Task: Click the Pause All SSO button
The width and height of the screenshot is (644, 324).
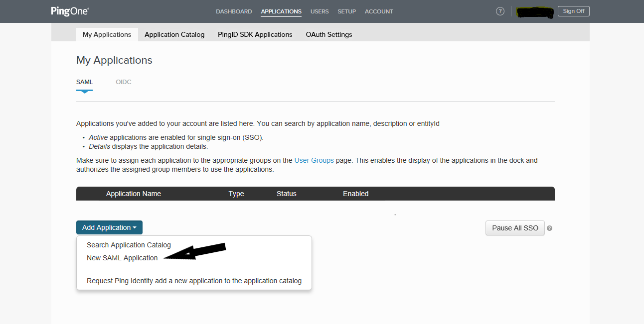Action: point(515,228)
